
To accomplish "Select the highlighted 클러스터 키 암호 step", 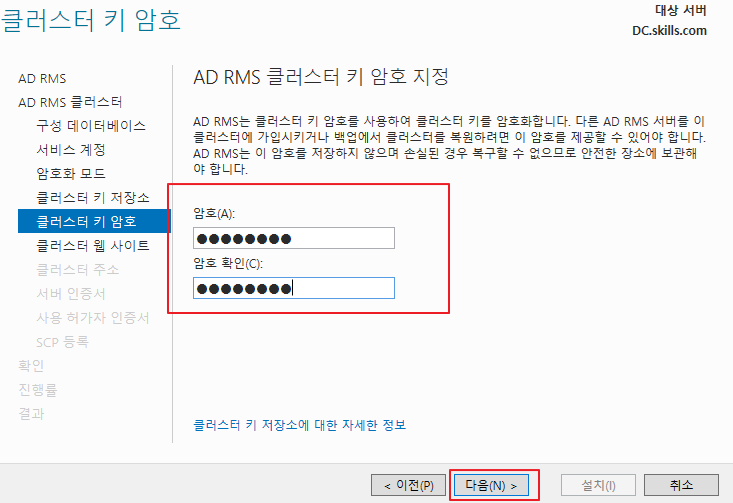I will (94, 221).
